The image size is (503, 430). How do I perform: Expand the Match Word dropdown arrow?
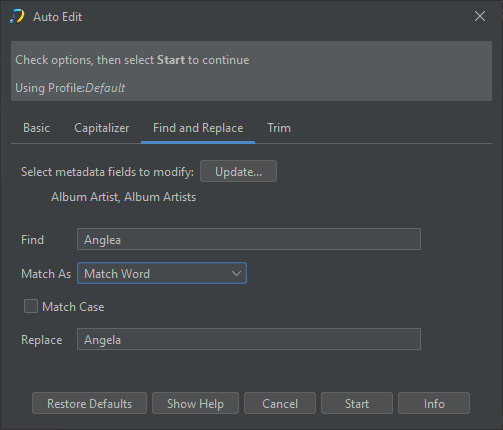click(236, 274)
